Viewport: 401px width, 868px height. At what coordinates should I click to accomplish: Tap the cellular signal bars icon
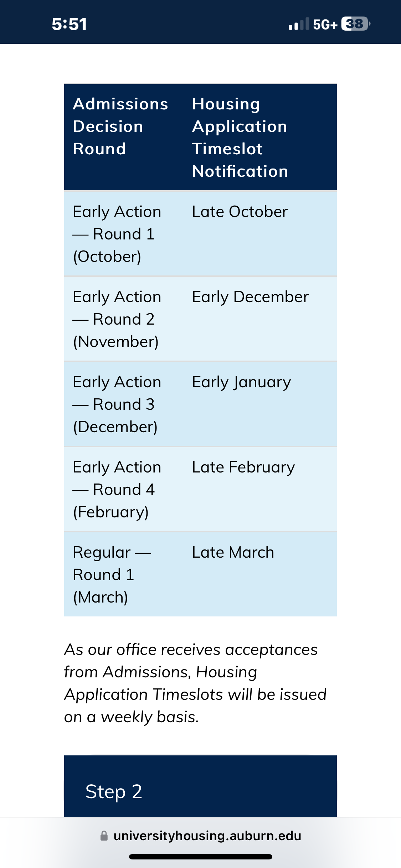pos(299,24)
